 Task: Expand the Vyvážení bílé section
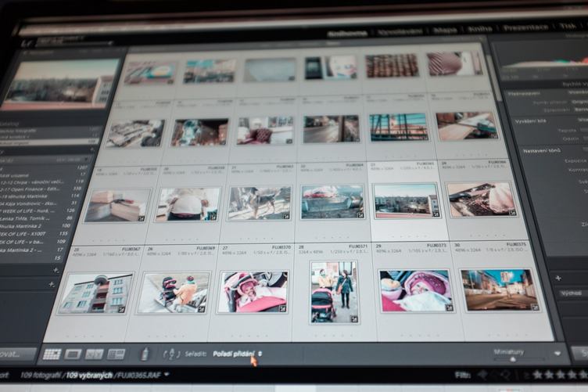tap(530, 121)
